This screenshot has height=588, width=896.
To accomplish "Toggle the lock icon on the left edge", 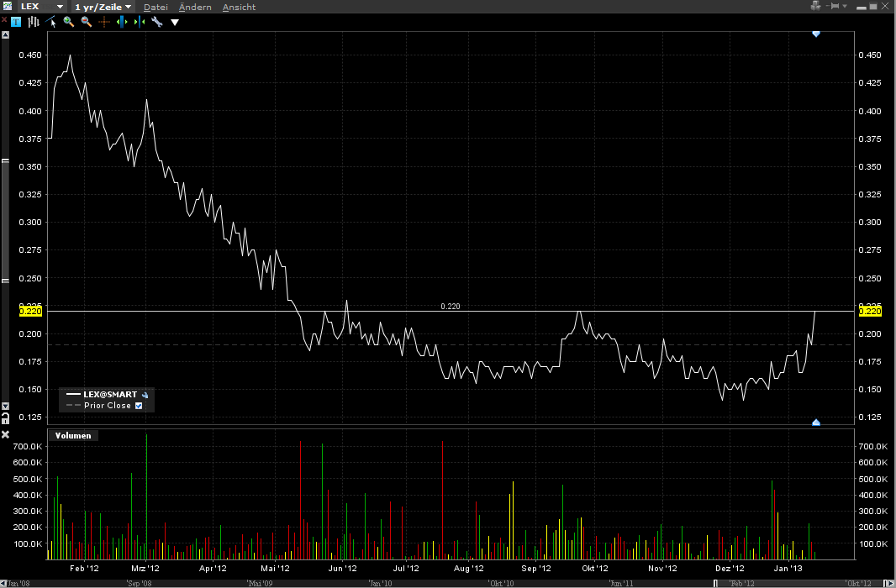I will (x=4, y=417).
